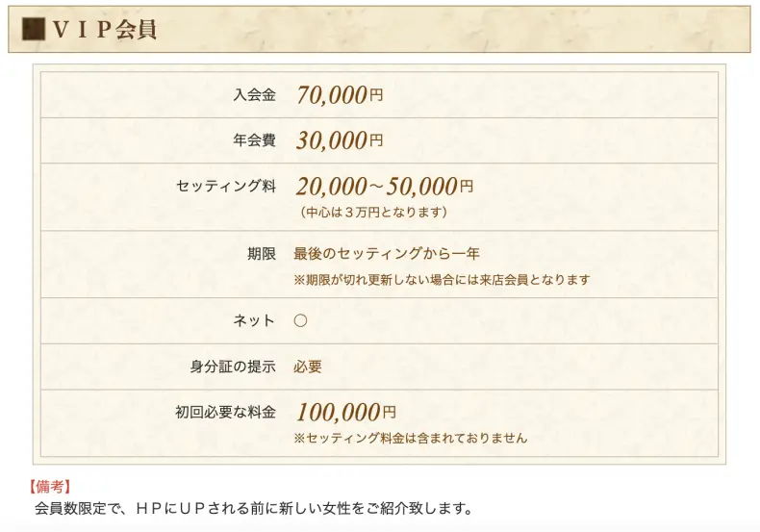Viewport: 760px width, 532px height.
Task: Click the 期限 label
Action: click(x=262, y=253)
